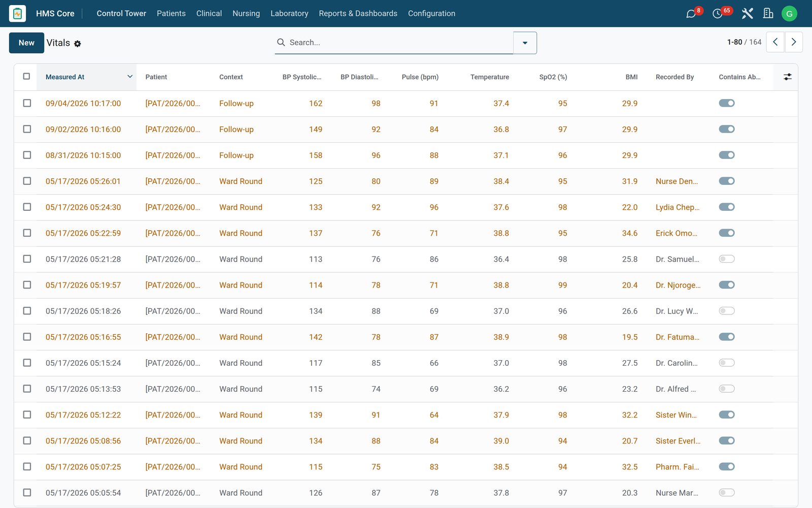Open the Configuration menu
The height and width of the screenshot is (508, 812).
(431, 13)
